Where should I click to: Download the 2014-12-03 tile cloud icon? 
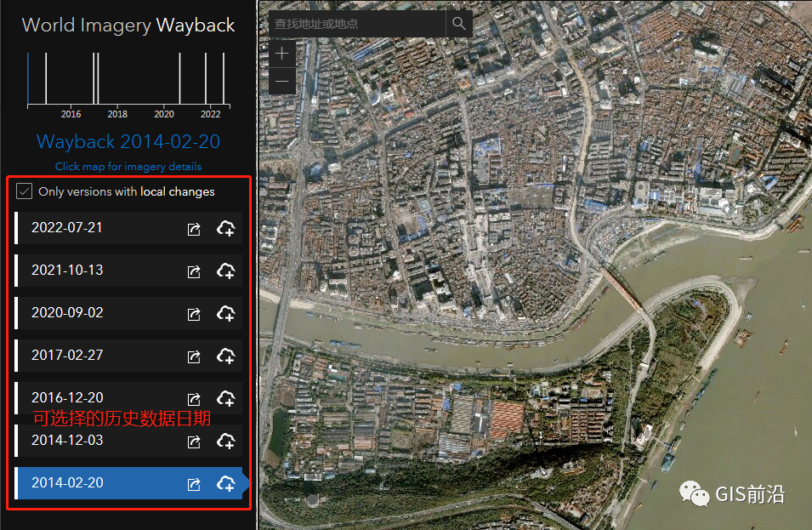coord(226,441)
